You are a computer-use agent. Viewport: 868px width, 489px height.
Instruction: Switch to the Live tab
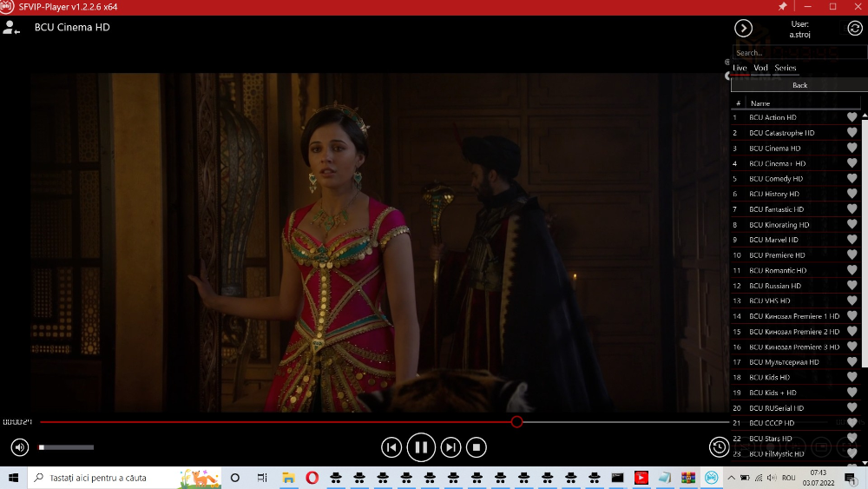coord(740,68)
